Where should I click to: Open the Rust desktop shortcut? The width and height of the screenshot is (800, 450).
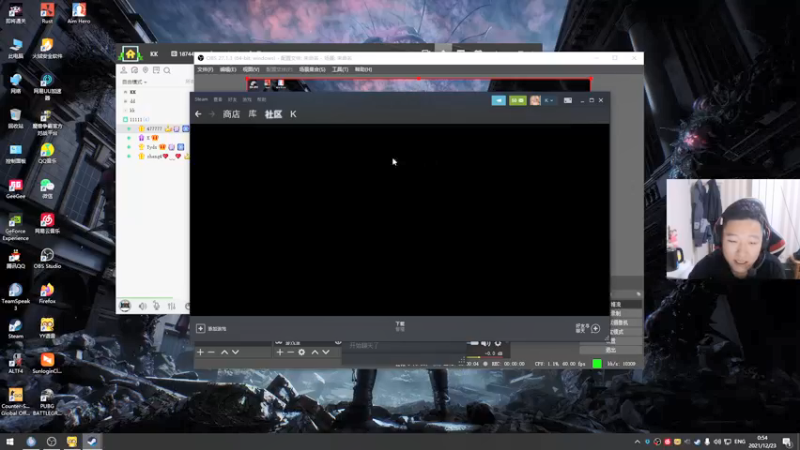click(x=47, y=13)
